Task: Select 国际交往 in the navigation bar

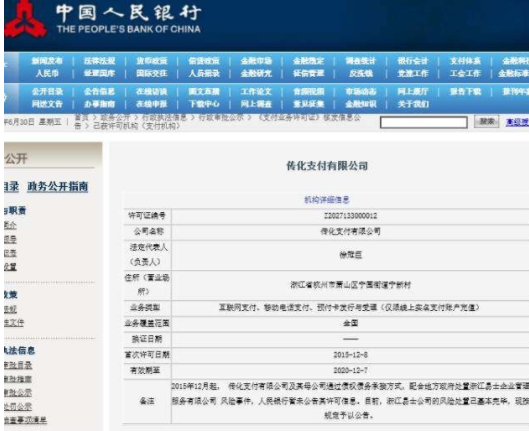Action: tap(152, 73)
